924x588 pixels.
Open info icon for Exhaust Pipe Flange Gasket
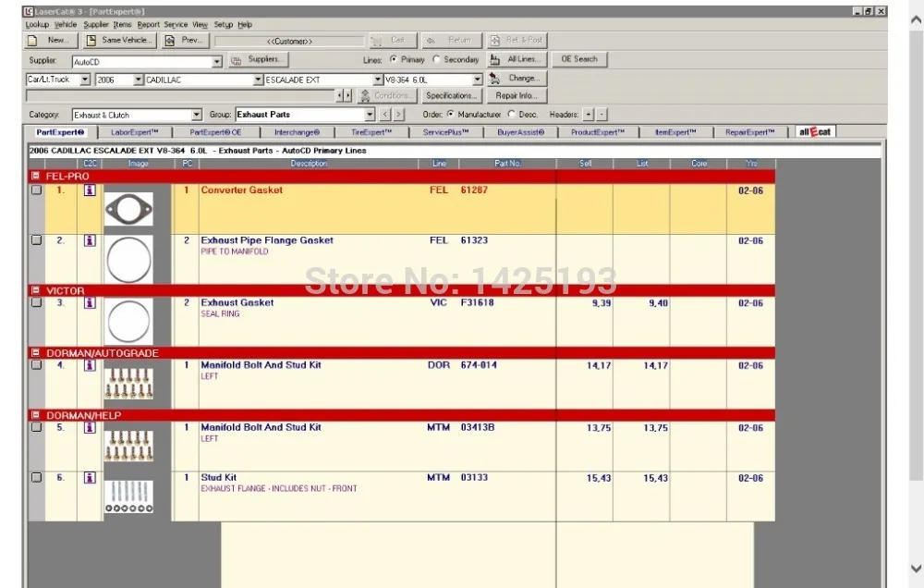tap(90, 240)
